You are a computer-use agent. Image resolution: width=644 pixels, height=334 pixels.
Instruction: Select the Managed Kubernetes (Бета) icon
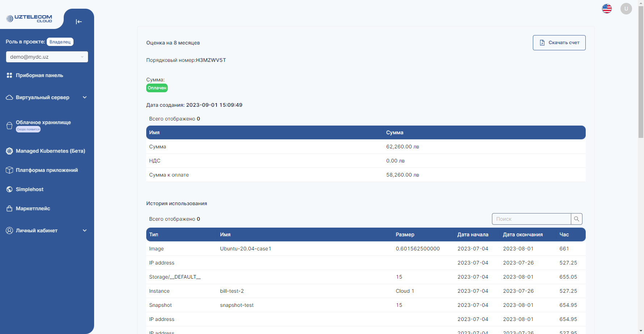click(9, 151)
